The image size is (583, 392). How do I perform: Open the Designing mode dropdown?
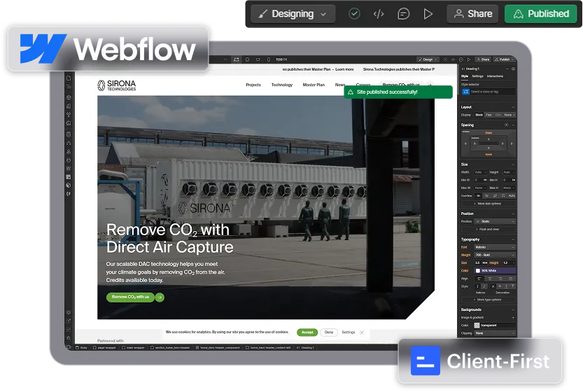click(293, 14)
